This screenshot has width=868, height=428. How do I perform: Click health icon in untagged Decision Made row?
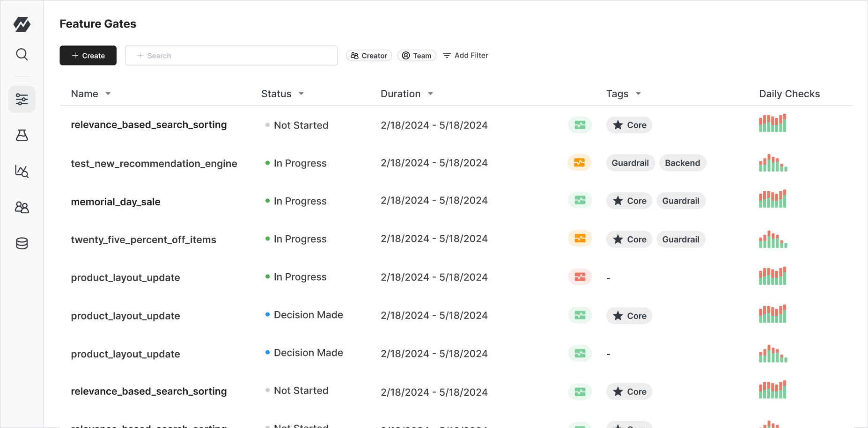[580, 353]
